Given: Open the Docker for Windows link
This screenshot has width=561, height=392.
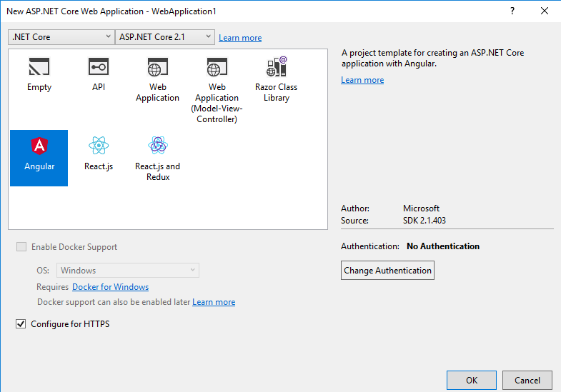Looking at the screenshot, I should pyautogui.click(x=110, y=287).
